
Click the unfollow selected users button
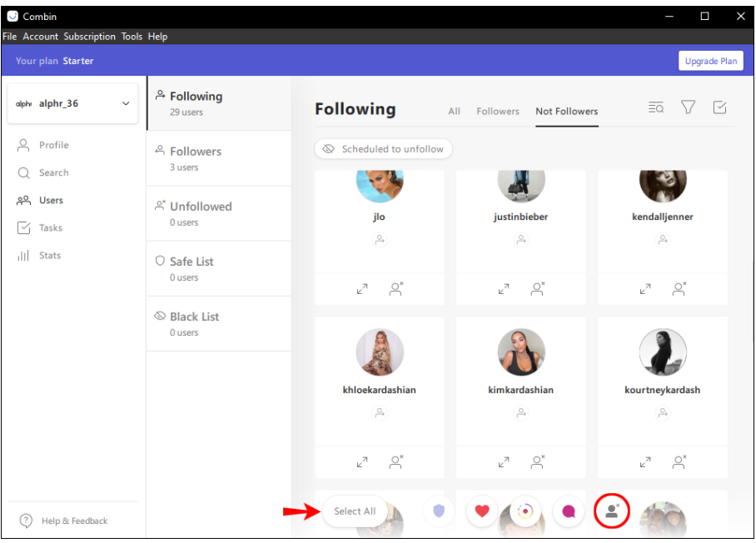click(612, 511)
